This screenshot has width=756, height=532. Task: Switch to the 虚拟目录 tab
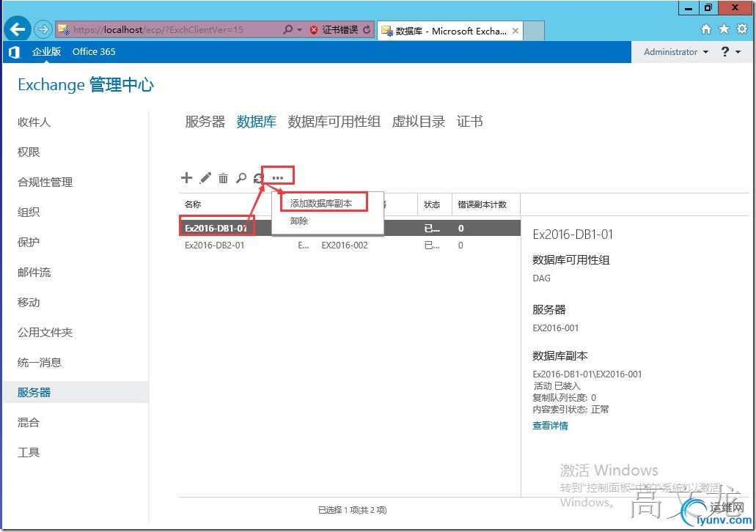coord(418,122)
